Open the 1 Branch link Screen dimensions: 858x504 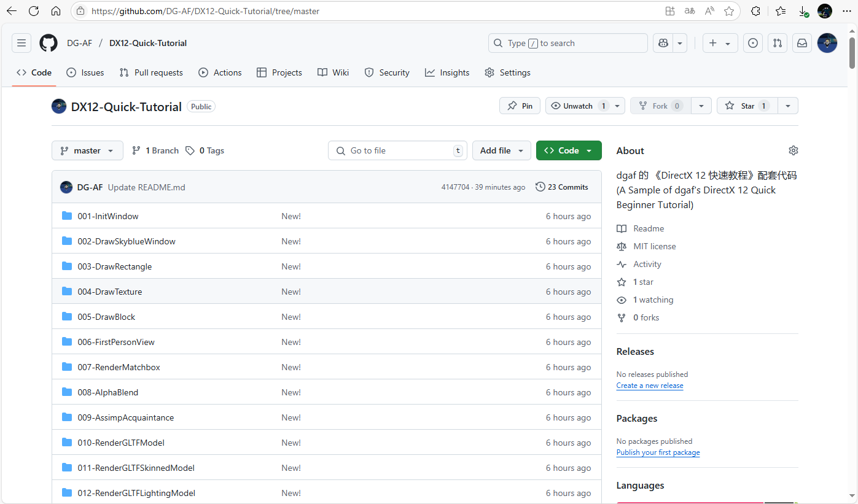155,150
